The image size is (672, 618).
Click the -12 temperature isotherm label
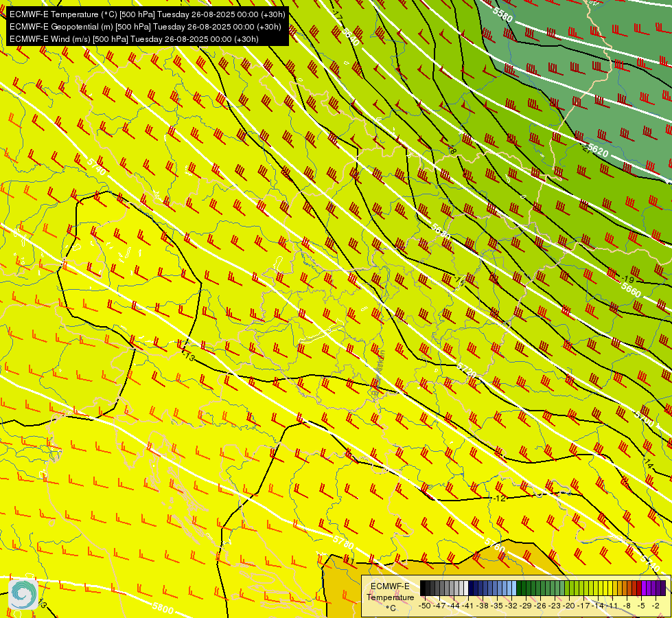point(499,498)
